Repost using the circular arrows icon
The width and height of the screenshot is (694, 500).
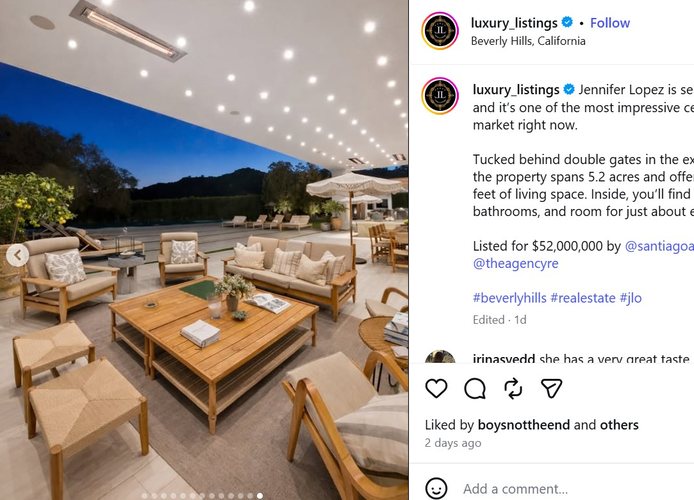pos(513,388)
